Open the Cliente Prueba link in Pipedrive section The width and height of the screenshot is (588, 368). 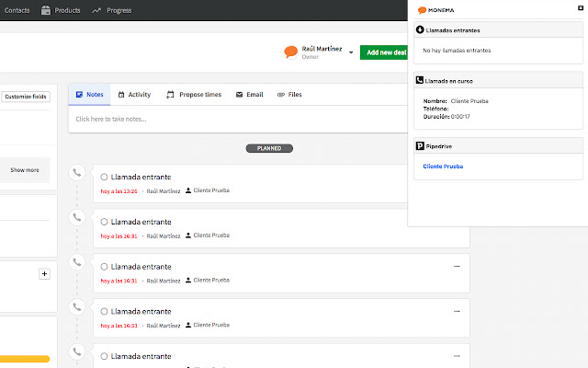443,167
